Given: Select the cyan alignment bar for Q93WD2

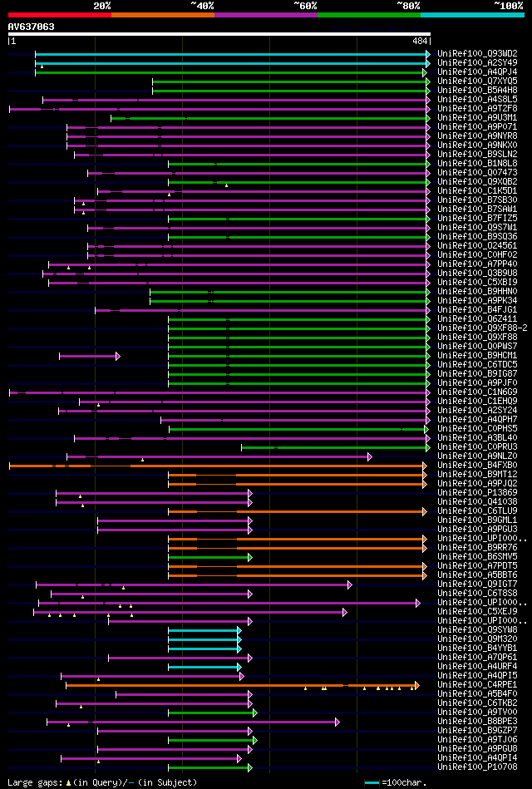Looking at the screenshot, I should (x=230, y=54).
